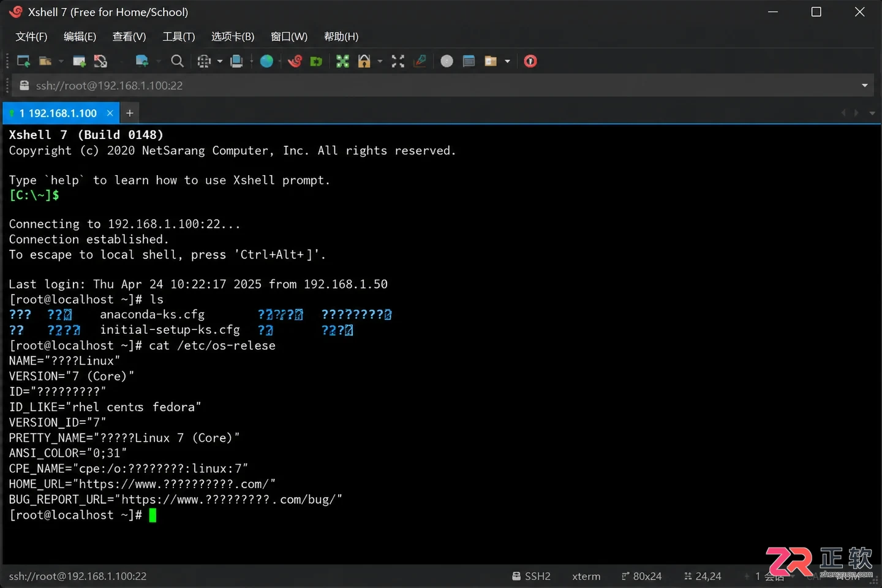
Task: Click the globe encoding toolbar icon
Action: tap(204, 61)
